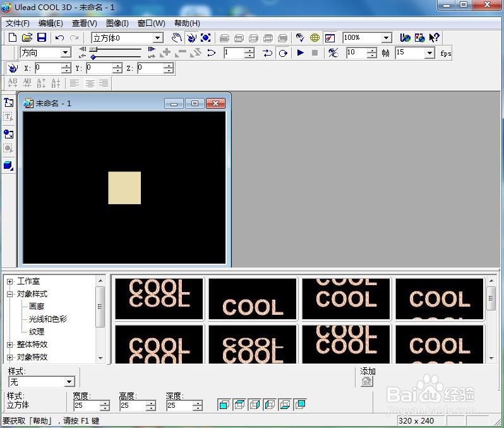Click the blue diamond keyframe marker
The height and width of the screenshot is (428, 504).
tap(93, 58)
